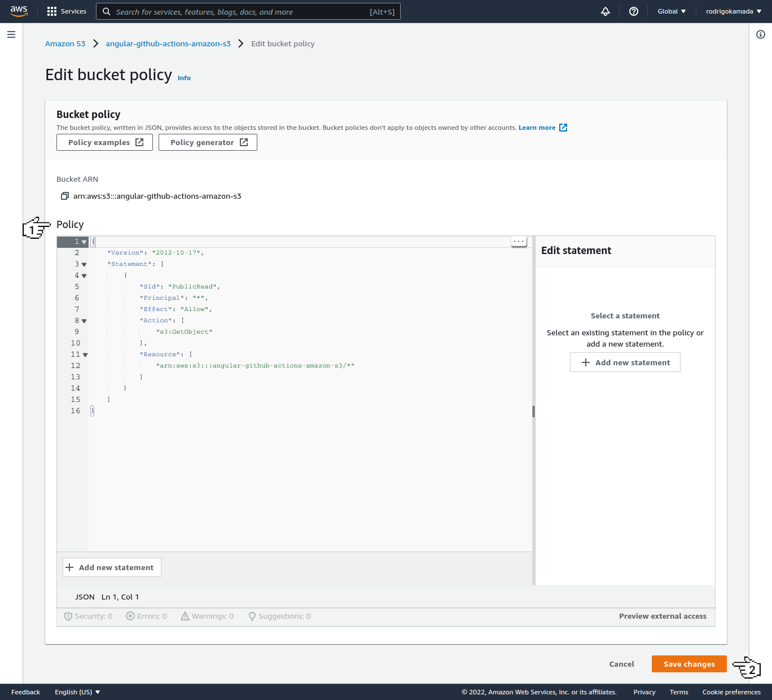The image size is (772, 700).
Task: Open the rodrigokamada account dropdown
Action: click(733, 11)
